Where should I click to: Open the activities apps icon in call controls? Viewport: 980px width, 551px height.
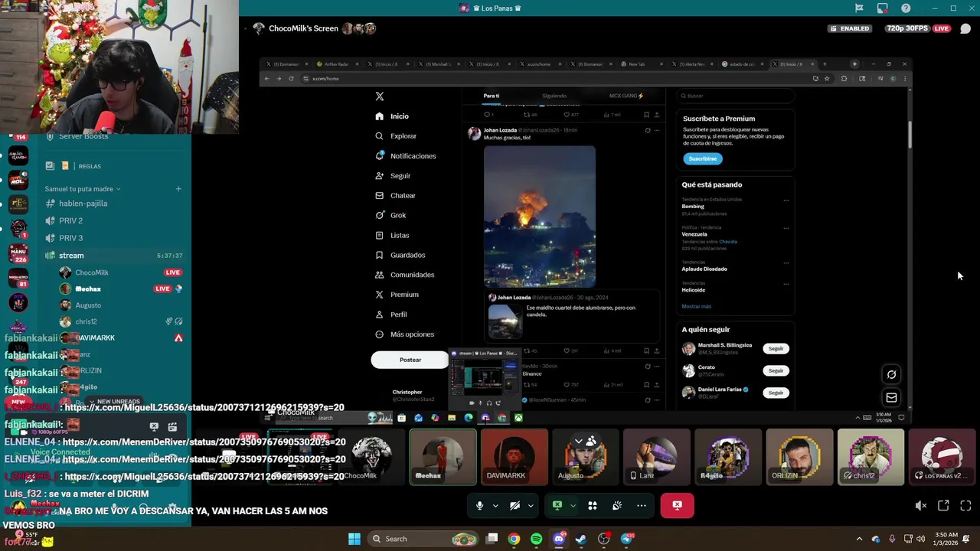(592, 506)
